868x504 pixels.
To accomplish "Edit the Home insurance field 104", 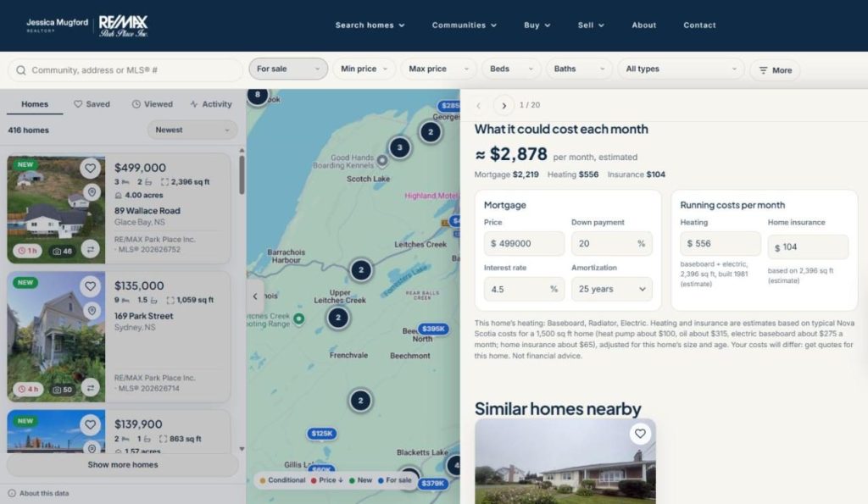I will [x=808, y=246].
